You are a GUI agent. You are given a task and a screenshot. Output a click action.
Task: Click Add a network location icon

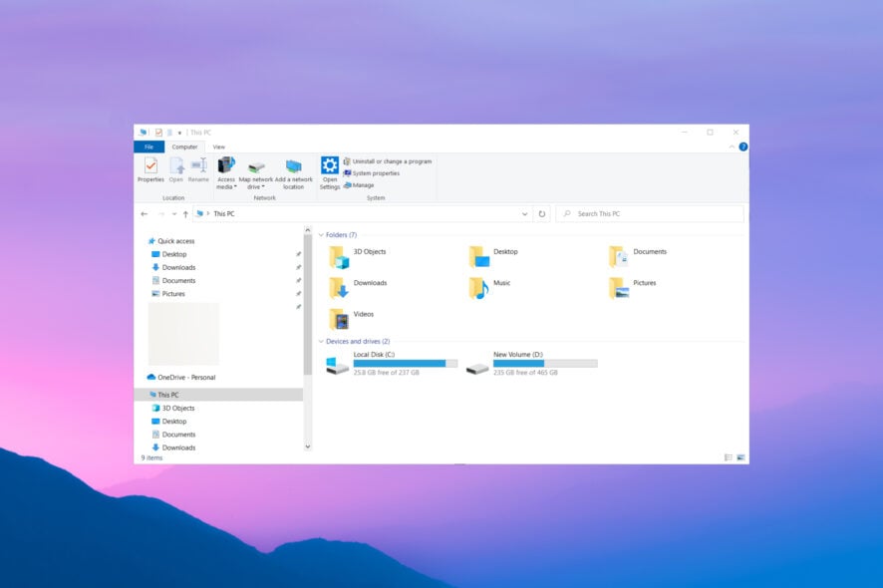coord(293,166)
